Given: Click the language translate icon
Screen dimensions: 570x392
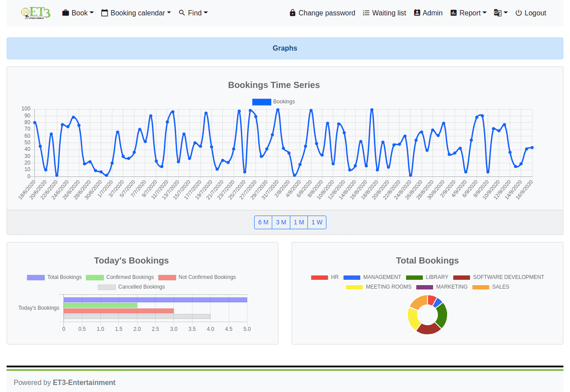Looking at the screenshot, I should 498,13.
